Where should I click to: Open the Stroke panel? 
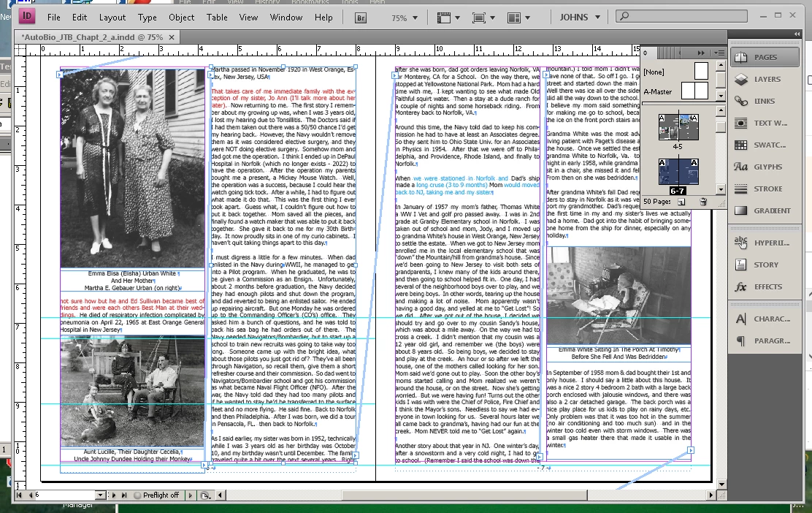765,189
